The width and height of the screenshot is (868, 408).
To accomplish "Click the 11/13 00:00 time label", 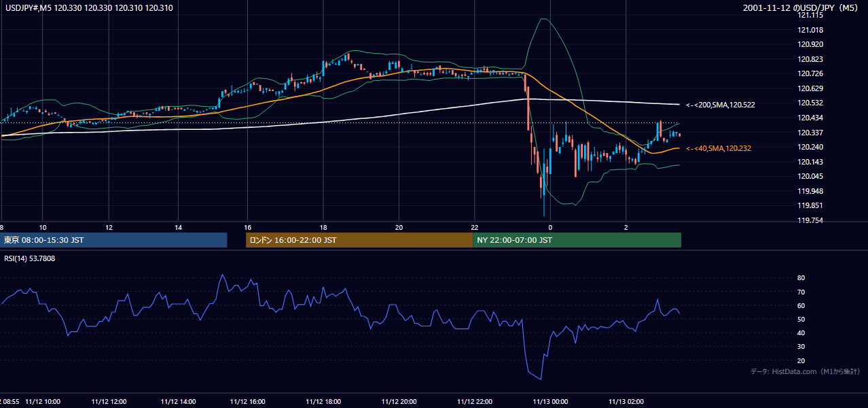I will [550, 402].
